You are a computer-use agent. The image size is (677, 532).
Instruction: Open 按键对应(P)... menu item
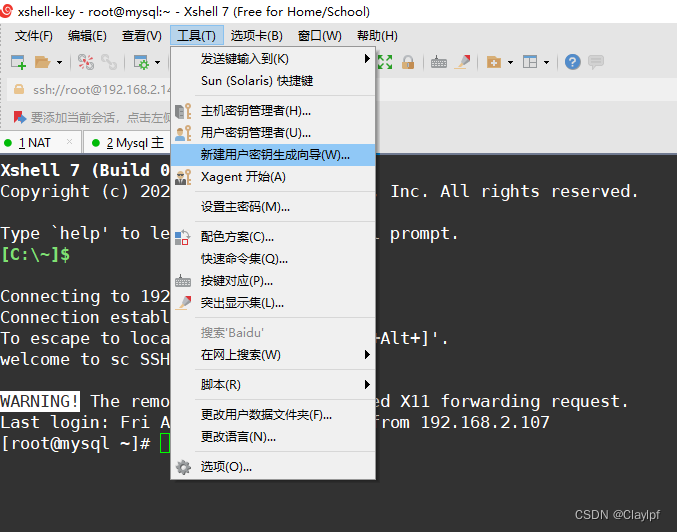273,281
